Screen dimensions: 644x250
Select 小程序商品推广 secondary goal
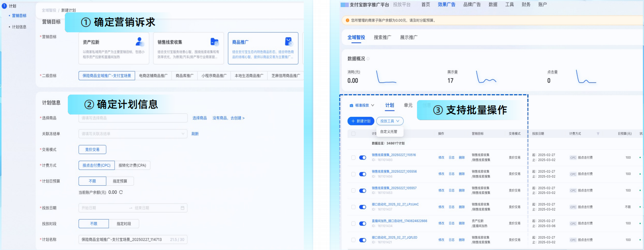tap(214, 76)
